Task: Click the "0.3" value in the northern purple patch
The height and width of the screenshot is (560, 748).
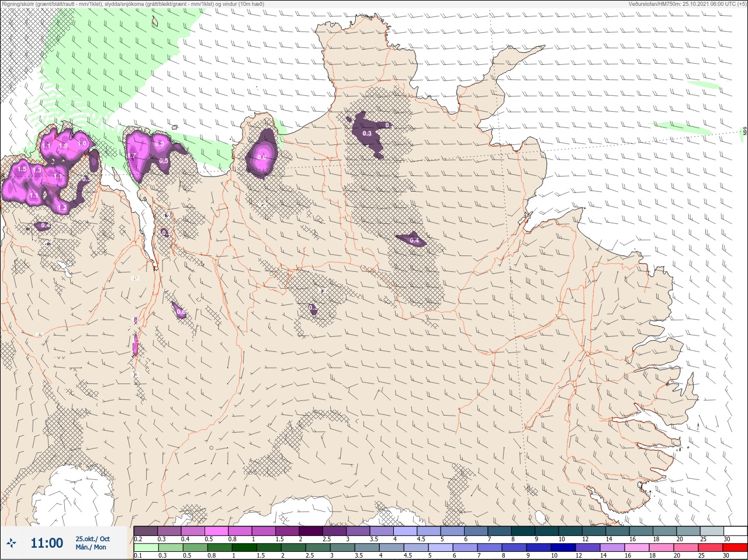Action: [x=367, y=134]
